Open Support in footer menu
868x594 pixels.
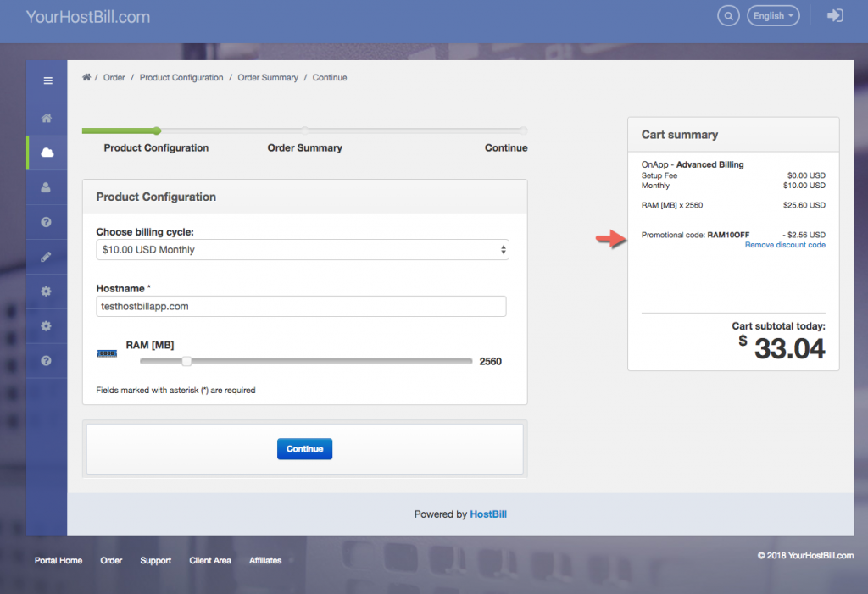click(156, 560)
